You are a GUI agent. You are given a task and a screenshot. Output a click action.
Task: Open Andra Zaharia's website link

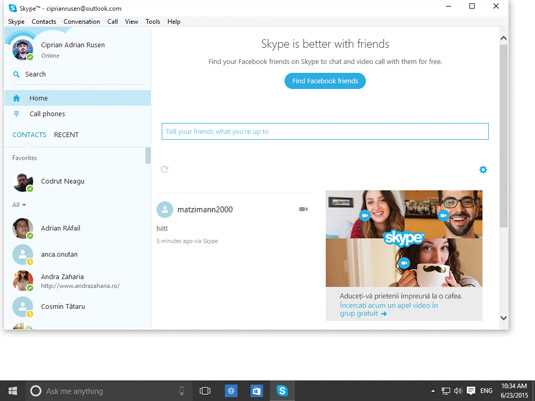[80, 286]
